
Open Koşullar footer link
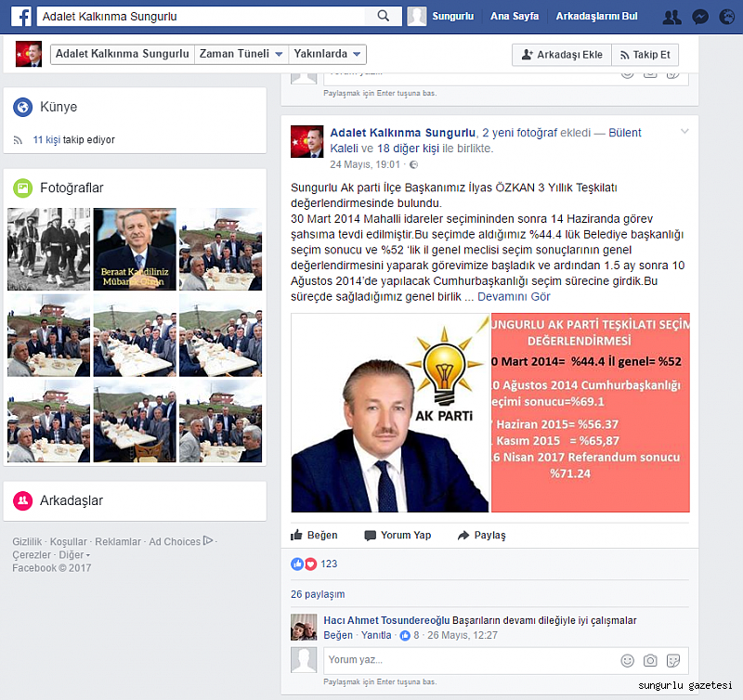coord(68,541)
